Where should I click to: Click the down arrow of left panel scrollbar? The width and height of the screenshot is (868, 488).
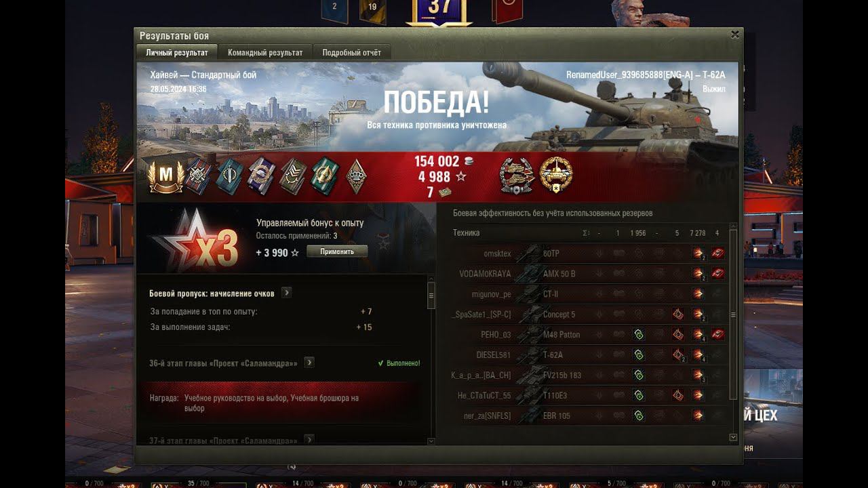point(431,441)
